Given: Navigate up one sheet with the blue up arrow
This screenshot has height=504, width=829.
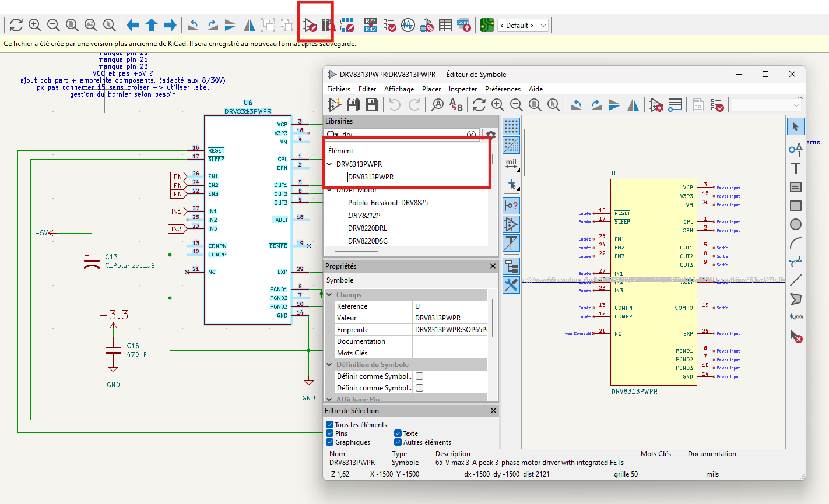Looking at the screenshot, I should coord(152,25).
